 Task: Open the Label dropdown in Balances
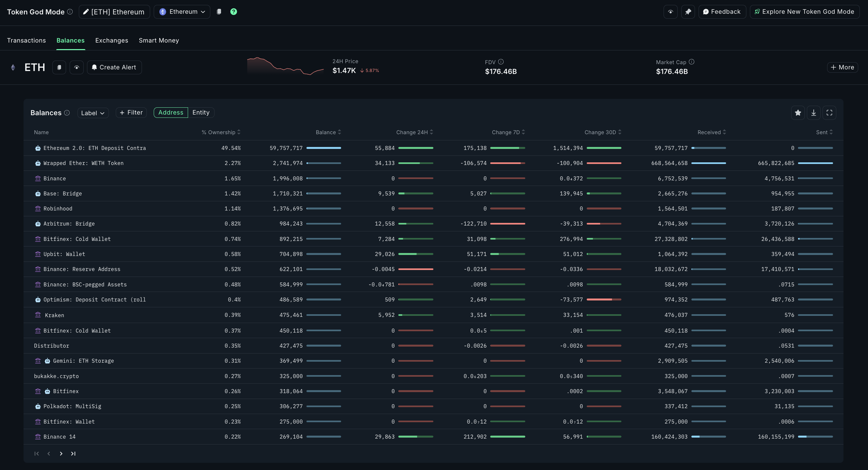93,113
